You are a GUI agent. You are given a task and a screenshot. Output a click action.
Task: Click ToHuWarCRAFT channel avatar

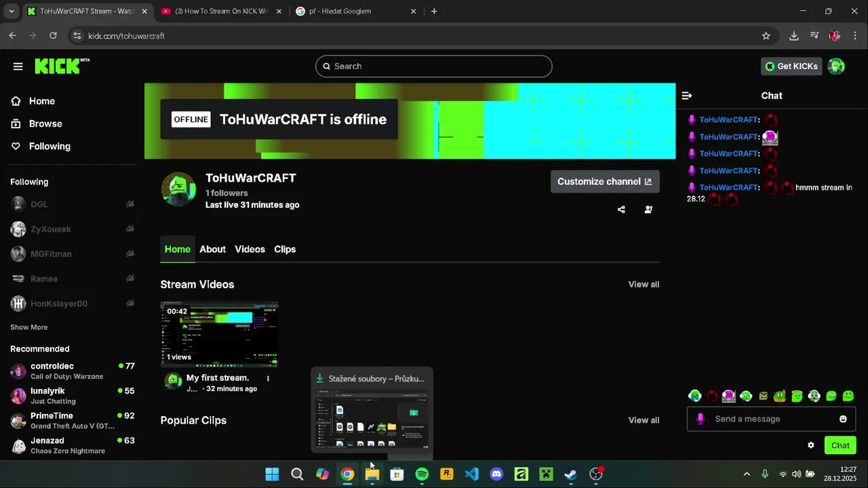[x=178, y=188]
